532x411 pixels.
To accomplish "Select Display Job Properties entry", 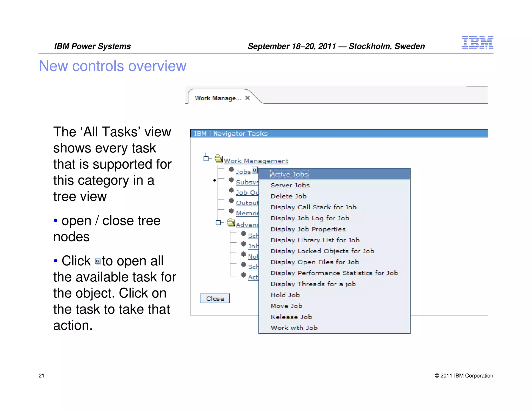I will 334,229.
